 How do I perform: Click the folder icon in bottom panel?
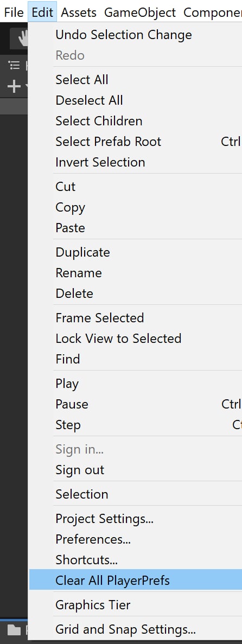(15, 630)
